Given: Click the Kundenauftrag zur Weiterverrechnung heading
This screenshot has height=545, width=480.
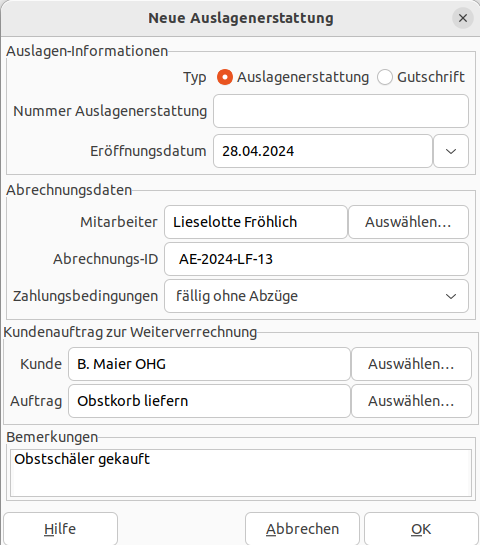Looking at the screenshot, I should point(130,332).
